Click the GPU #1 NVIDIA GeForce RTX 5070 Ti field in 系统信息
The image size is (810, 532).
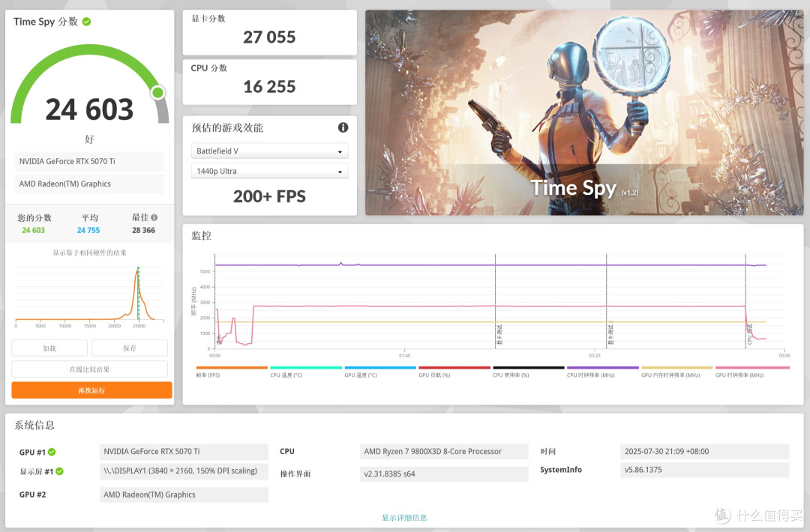[x=184, y=452]
